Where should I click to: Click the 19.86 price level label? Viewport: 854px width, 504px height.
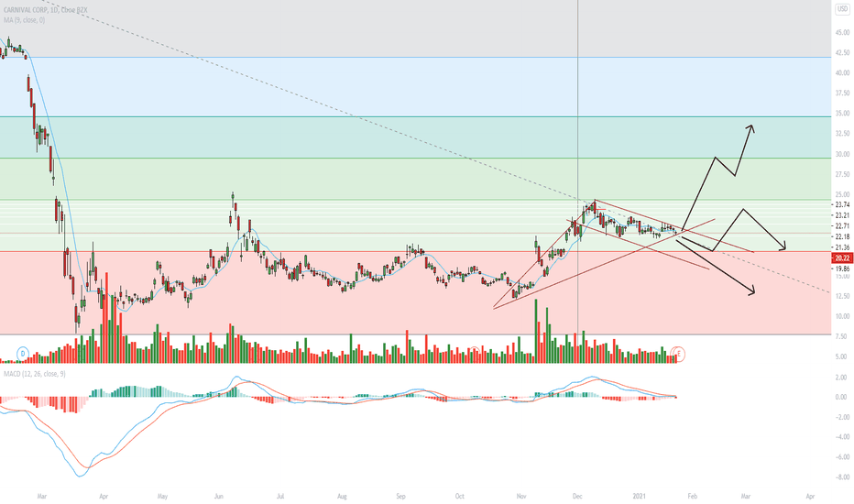coord(842,268)
